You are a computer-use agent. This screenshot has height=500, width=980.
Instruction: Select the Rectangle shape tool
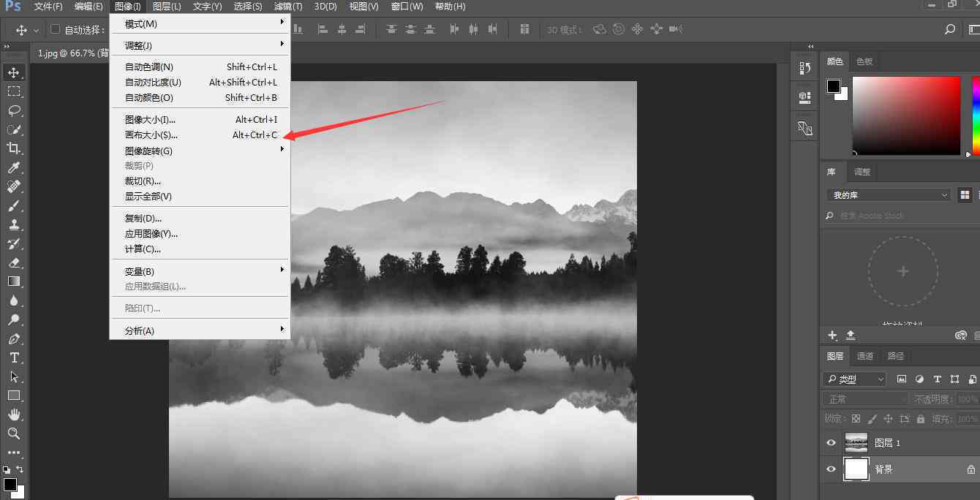[14, 395]
